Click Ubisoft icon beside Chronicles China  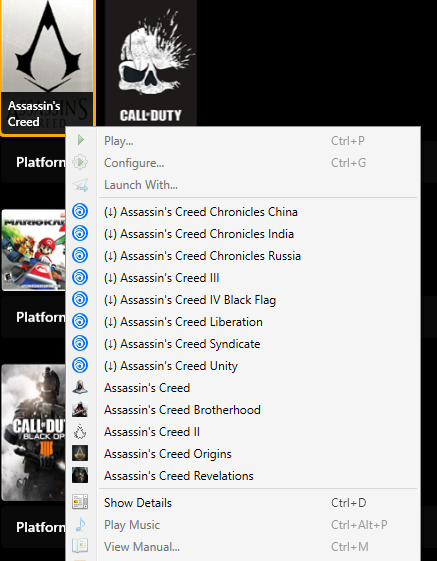(80, 211)
